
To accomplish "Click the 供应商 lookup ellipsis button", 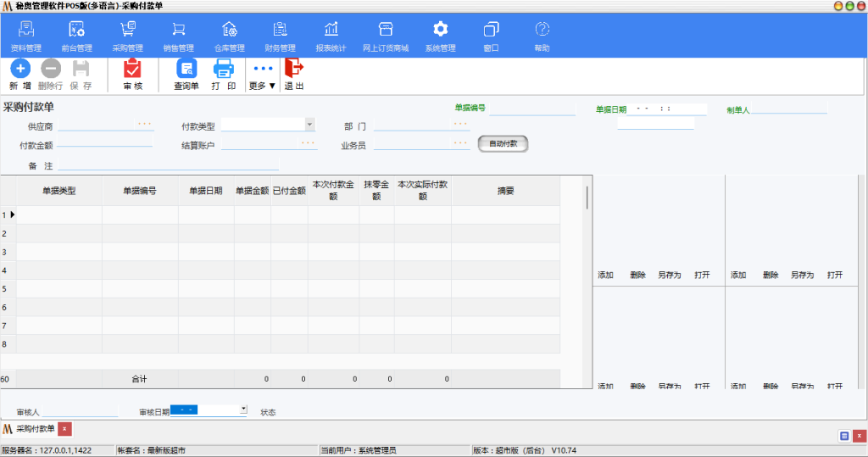I will pyautogui.click(x=144, y=125).
